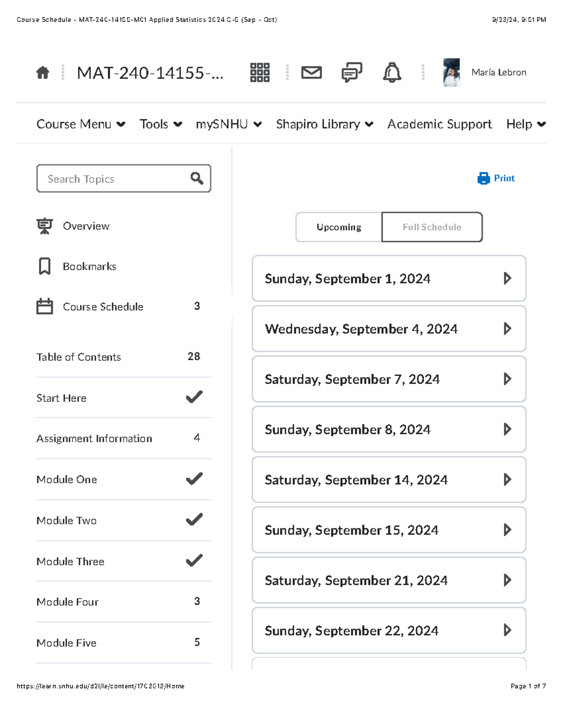Click the Module Two completion checkmark
This screenshot has width=563, height=728.
pyautogui.click(x=194, y=519)
